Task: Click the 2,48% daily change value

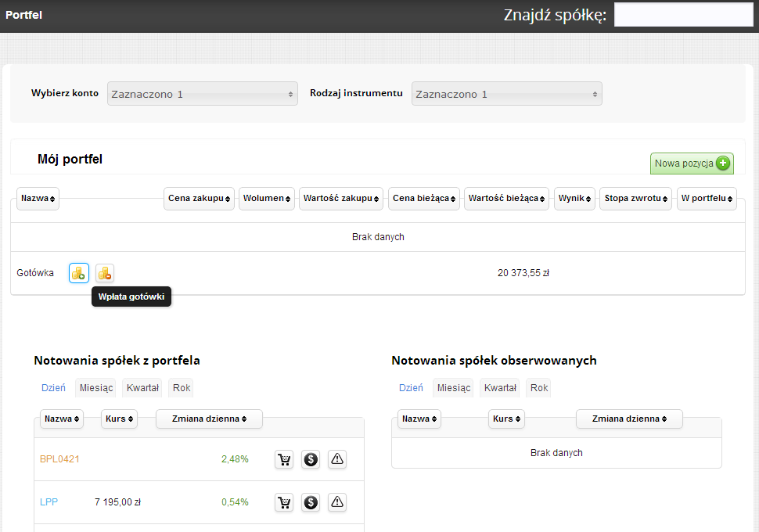Action: coord(235,459)
